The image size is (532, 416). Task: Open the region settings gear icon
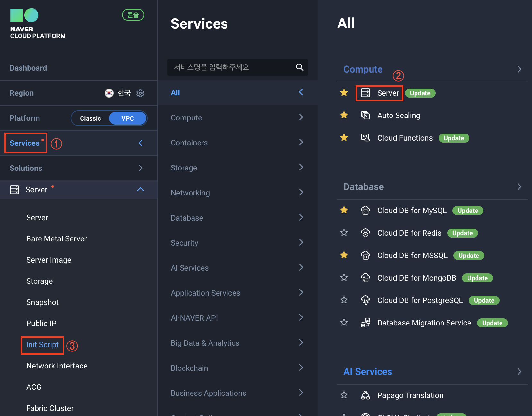pos(140,93)
